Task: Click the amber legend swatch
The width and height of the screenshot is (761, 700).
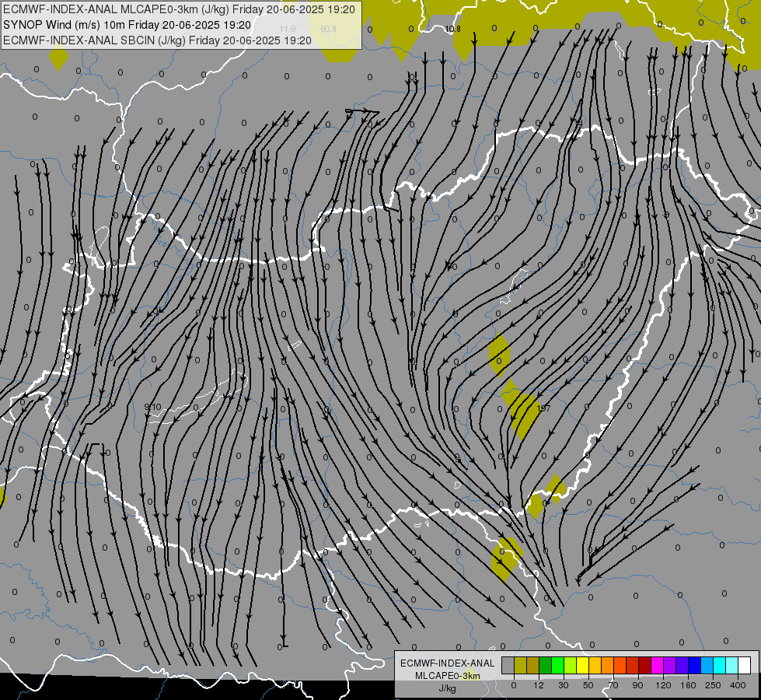Action: coord(595,665)
